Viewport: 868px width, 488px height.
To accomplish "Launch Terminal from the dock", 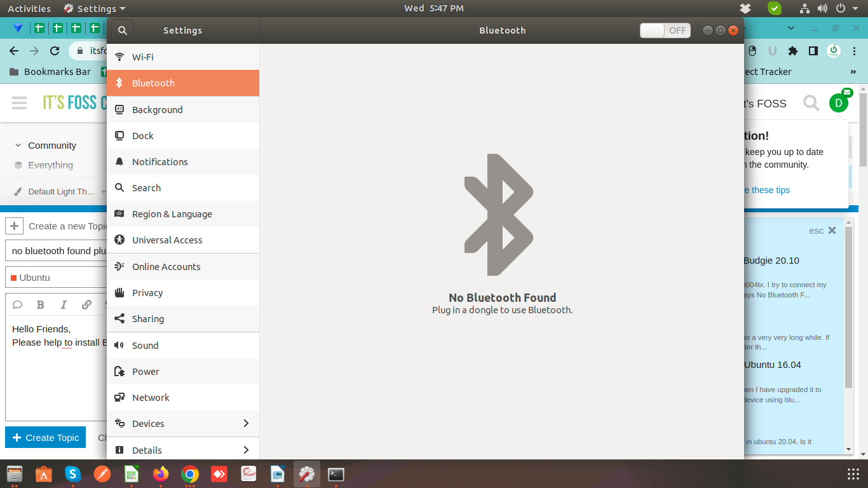I will point(336,474).
